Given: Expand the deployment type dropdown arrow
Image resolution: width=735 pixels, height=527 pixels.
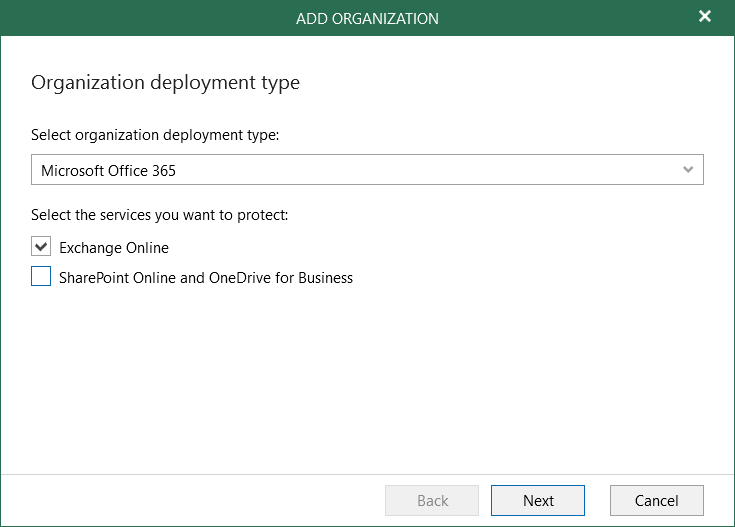Looking at the screenshot, I should pyautogui.click(x=688, y=170).
